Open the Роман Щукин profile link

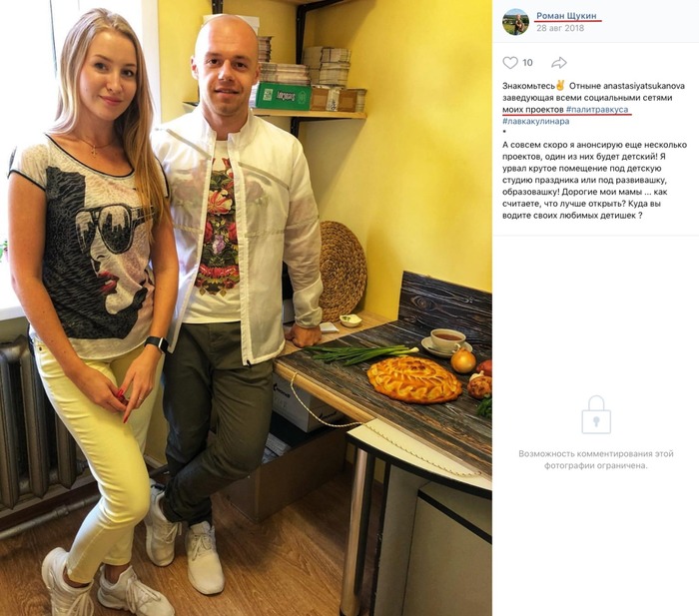pyautogui.click(x=566, y=16)
